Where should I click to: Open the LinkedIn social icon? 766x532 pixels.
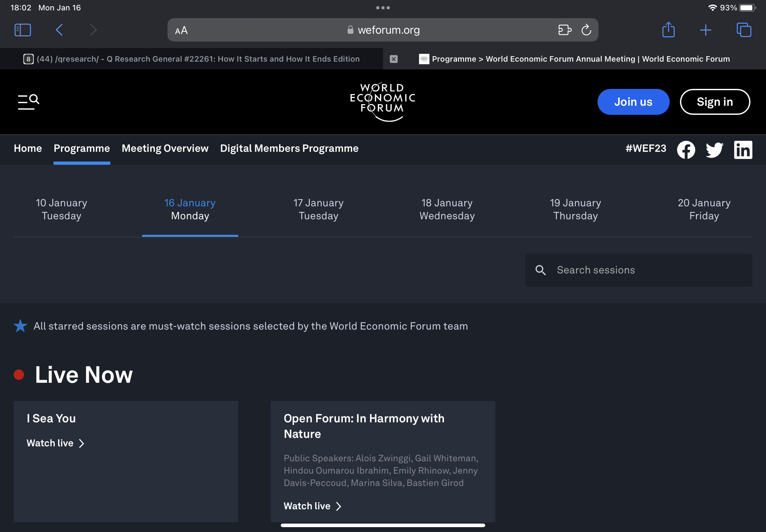pyautogui.click(x=743, y=150)
